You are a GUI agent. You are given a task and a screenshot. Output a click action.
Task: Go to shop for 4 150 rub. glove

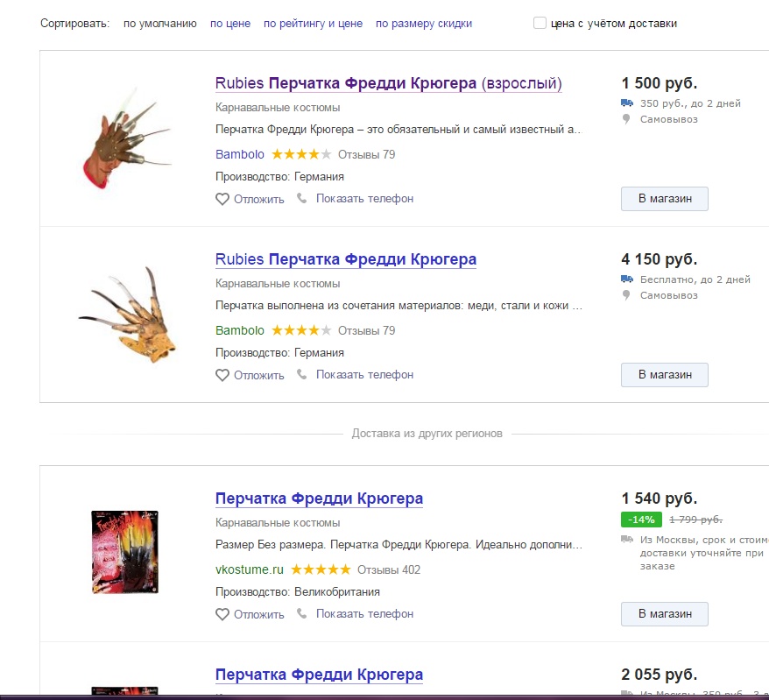click(665, 375)
